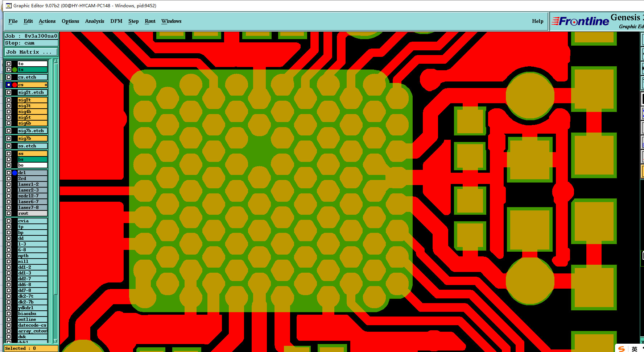Open the Analysis menu
644x352 pixels.
click(95, 21)
